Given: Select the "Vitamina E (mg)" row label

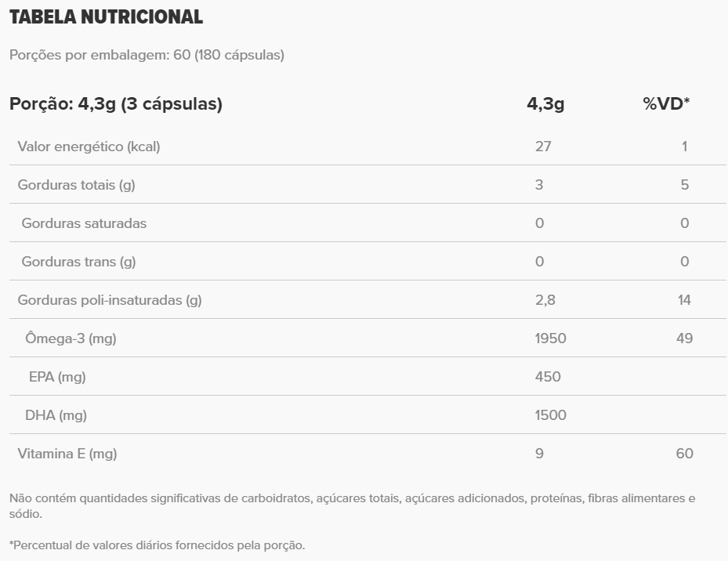Looking at the screenshot, I should pos(67,454).
